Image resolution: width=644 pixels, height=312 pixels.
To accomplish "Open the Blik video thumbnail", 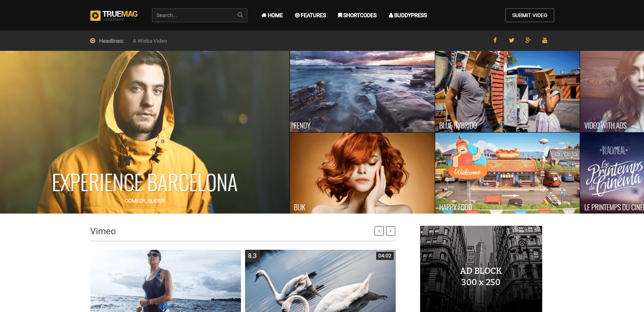I will (362, 173).
